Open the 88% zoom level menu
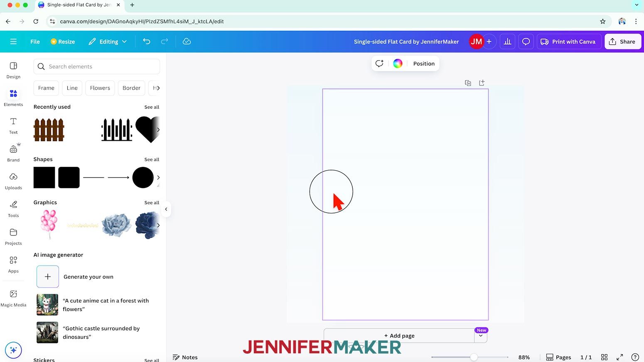Screen dimensions: 644x362 coord(524,357)
